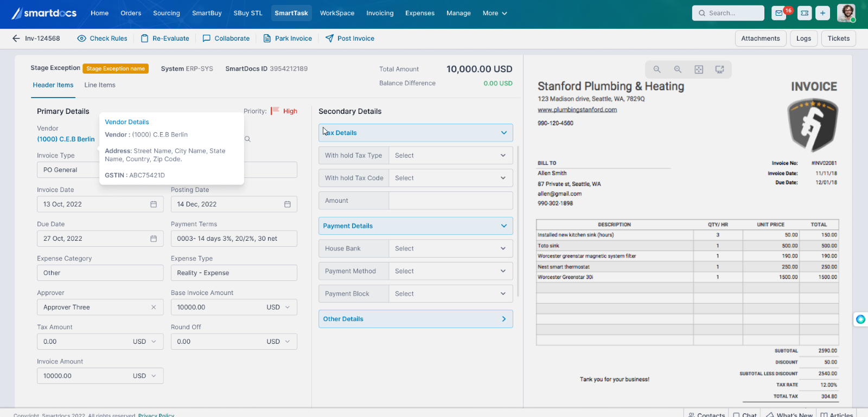
Task: Click the Post Invoice button
Action: (x=350, y=39)
